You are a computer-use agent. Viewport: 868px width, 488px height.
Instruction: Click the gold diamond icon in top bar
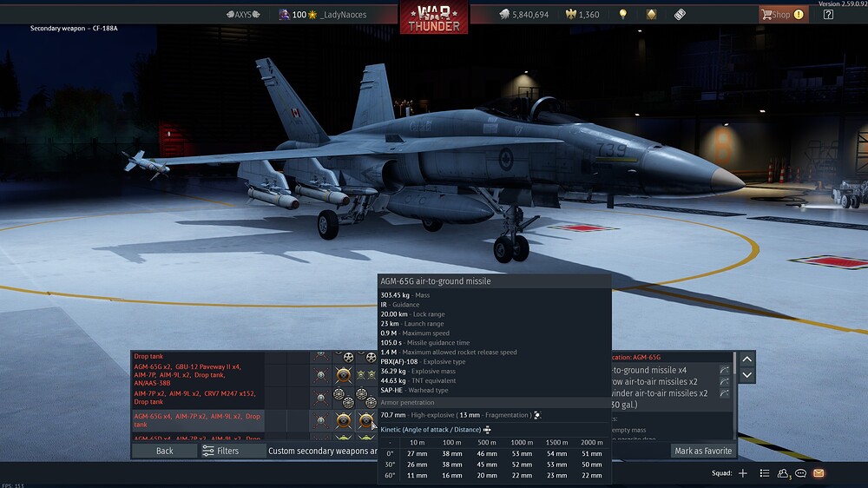click(651, 15)
